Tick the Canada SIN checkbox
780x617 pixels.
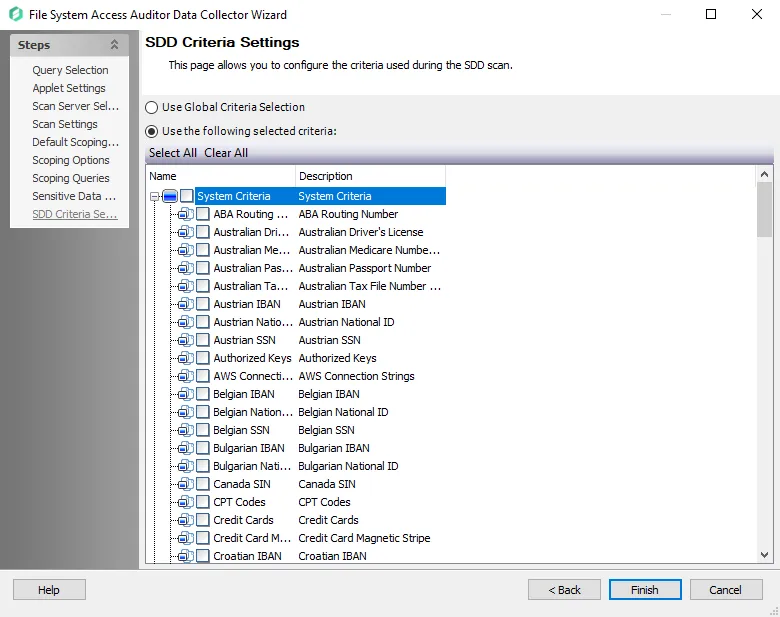click(202, 484)
